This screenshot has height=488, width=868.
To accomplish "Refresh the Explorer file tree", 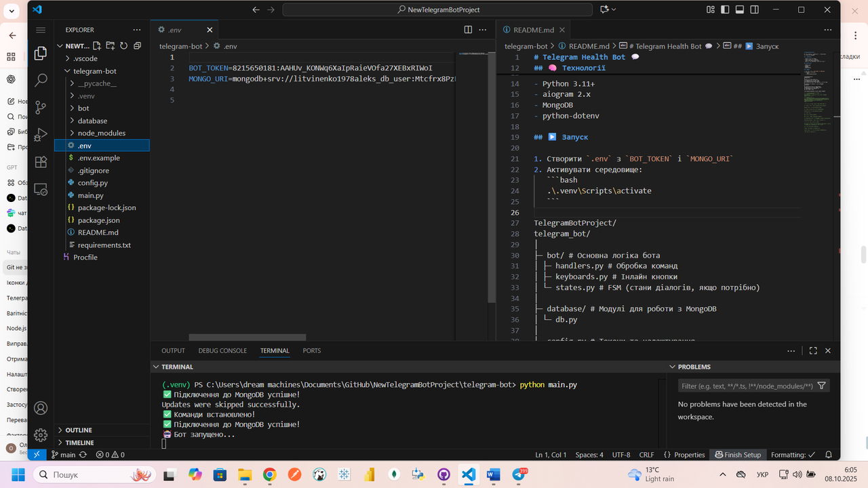I will click(x=124, y=46).
